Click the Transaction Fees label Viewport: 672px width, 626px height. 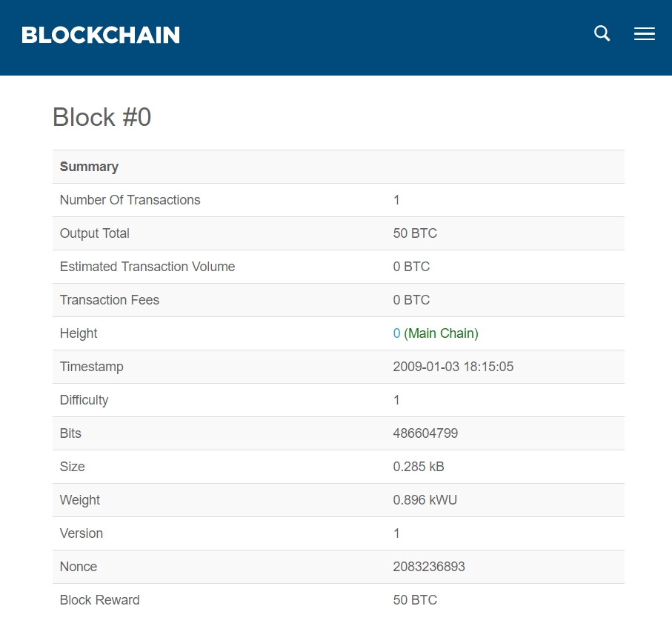click(x=110, y=300)
